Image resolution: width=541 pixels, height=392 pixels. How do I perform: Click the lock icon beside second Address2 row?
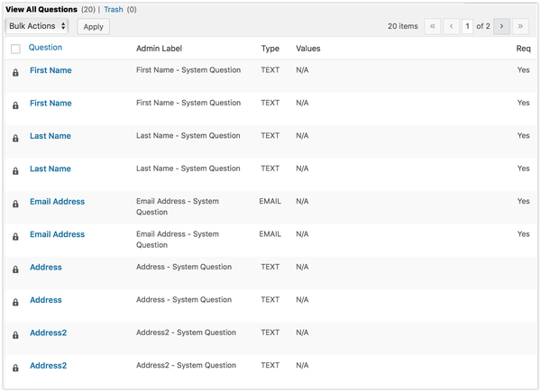15,368
